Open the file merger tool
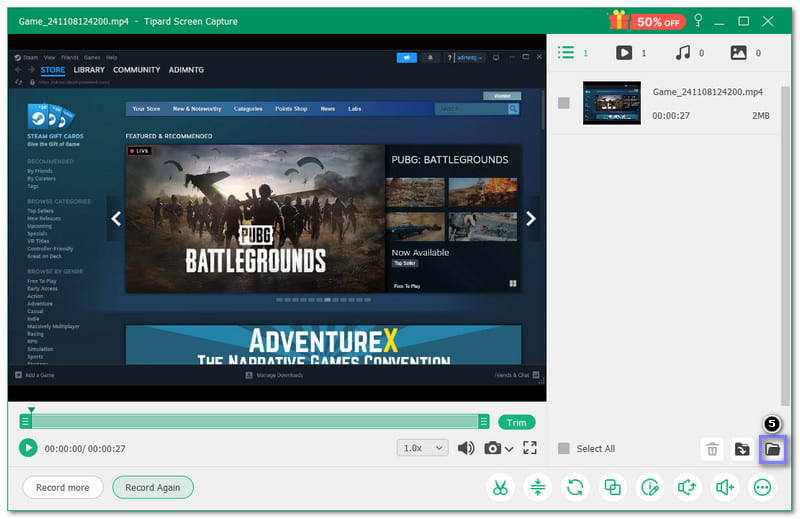 (612, 487)
